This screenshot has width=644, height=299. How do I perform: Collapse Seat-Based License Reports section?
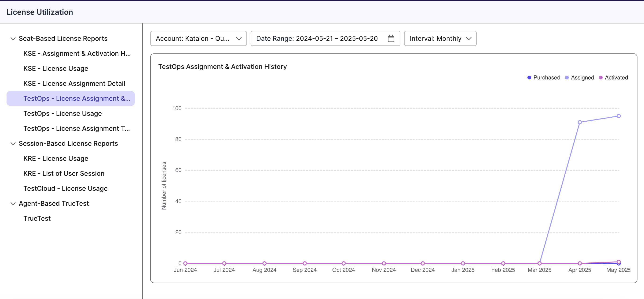click(x=13, y=39)
